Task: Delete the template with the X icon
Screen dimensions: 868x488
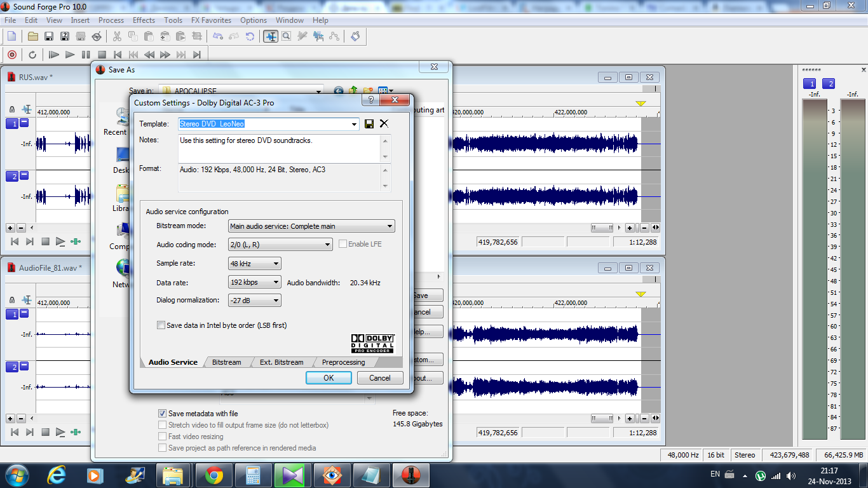Action: click(384, 124)
